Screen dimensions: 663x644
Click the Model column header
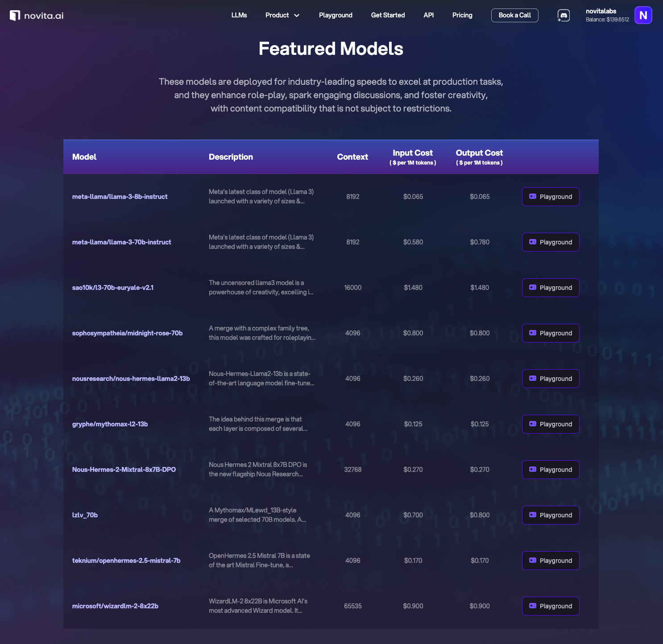(84, 157)
